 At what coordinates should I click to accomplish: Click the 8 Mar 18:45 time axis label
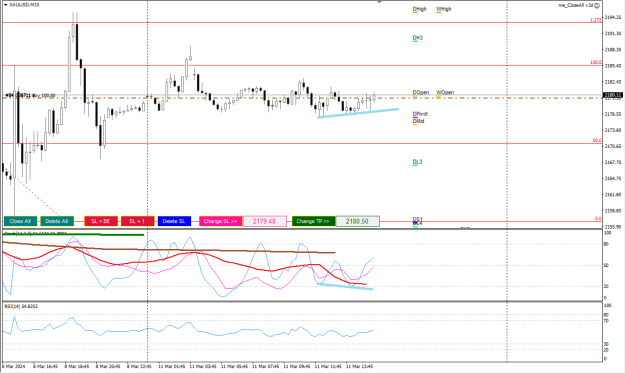[x=77, y=366]
